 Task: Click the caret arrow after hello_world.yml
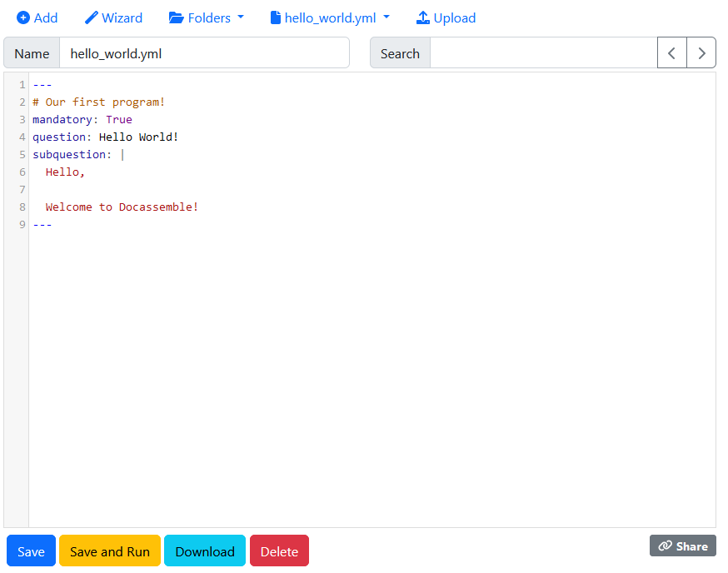pos(385,17)
